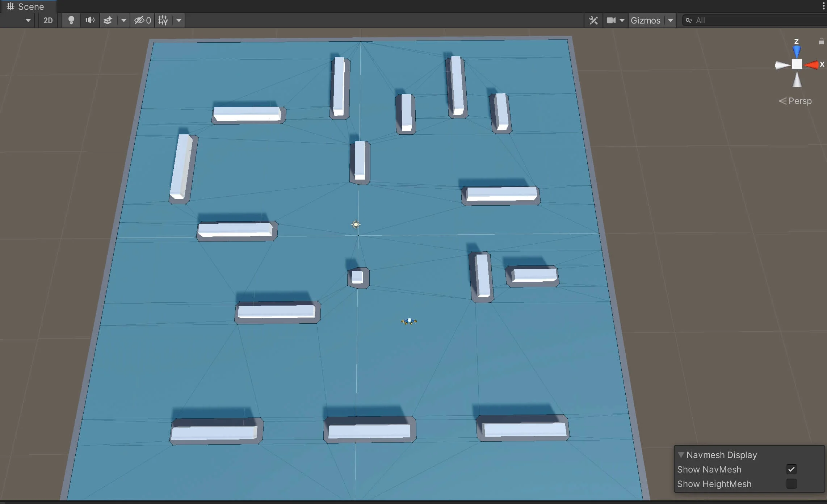Screen dimensions: 827x504
Task: Click the search magnifier icon
Action: 689,21
